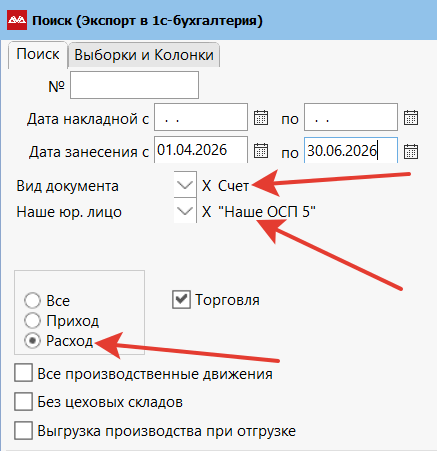Select the Приход radio button
Screen dimensions: 437x451
point(32,320)
